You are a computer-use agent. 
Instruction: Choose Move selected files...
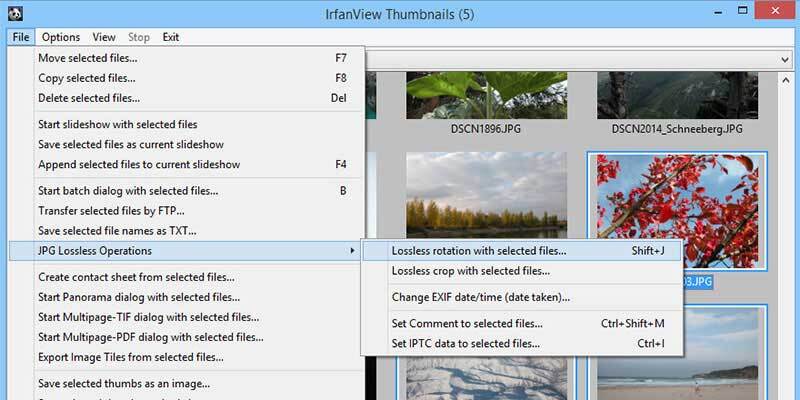point(187,58)
